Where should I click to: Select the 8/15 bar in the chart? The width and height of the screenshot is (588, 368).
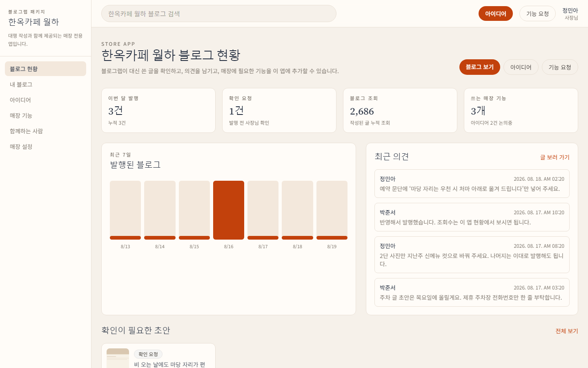point(194,210)
